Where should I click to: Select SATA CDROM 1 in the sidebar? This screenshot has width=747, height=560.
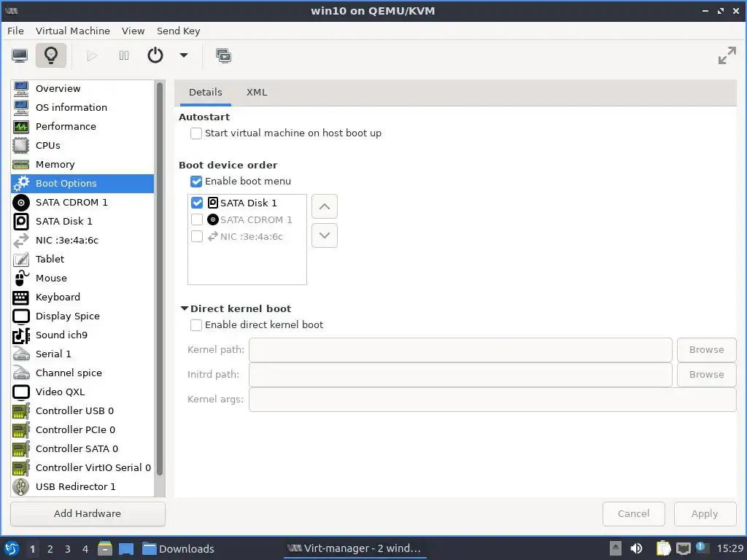[82, 203]
